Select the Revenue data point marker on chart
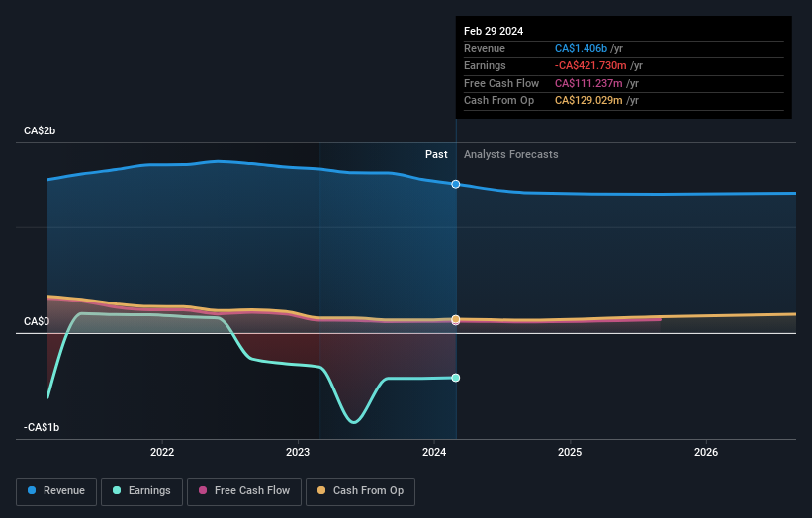Image resolution: width=812 pixels, height=518 pixels. pyautogui.click(x=456, y=184)
